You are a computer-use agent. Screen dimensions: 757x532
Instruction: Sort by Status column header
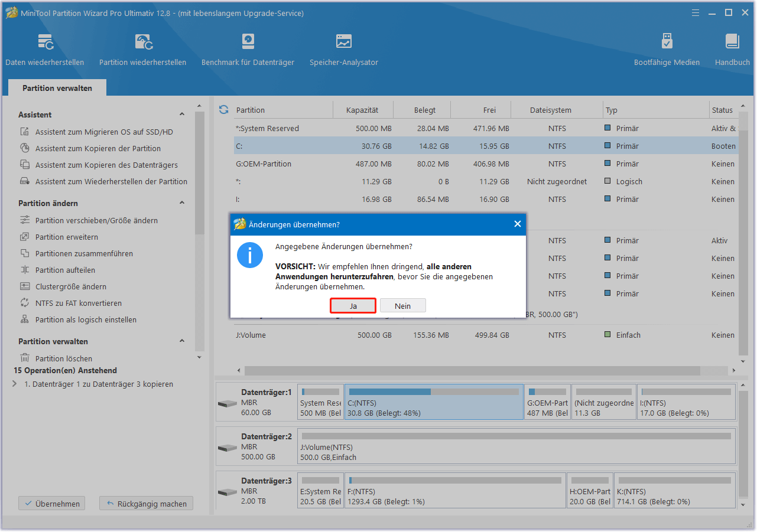(x=723, y=110)
